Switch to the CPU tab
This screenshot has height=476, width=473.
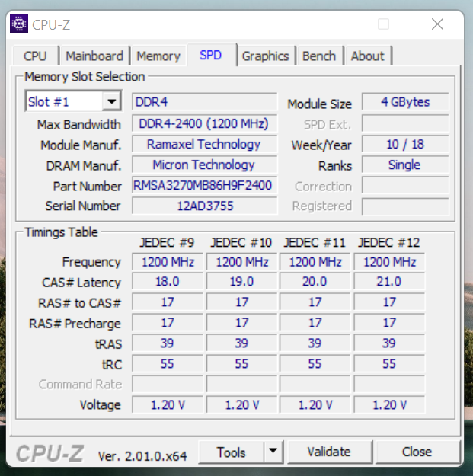click(35, 56)
